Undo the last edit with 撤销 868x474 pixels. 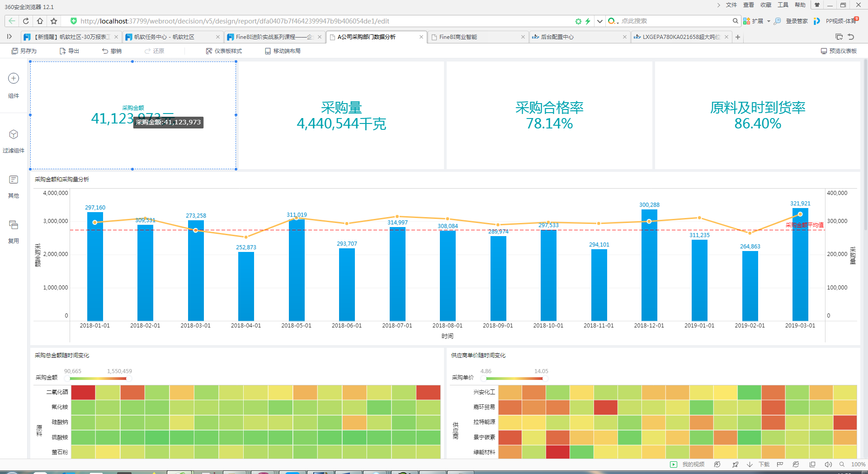point(112,51)
